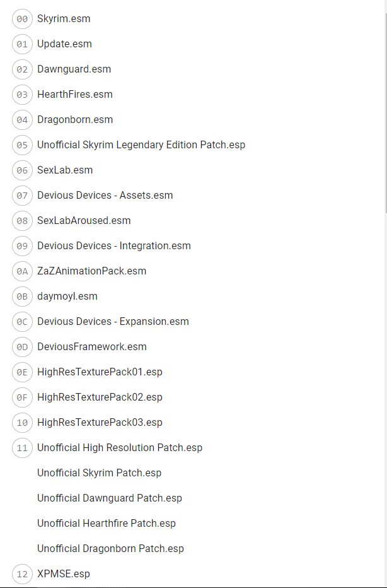Select the Skyrim.esm plugin name
The width and height of the screenshot is (387, 588).
point(64,19)
